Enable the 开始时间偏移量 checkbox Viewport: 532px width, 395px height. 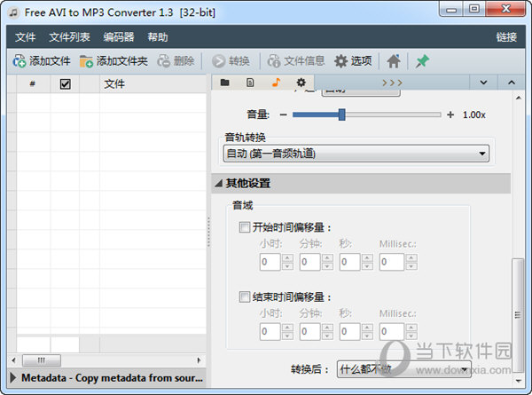(245, 227)
